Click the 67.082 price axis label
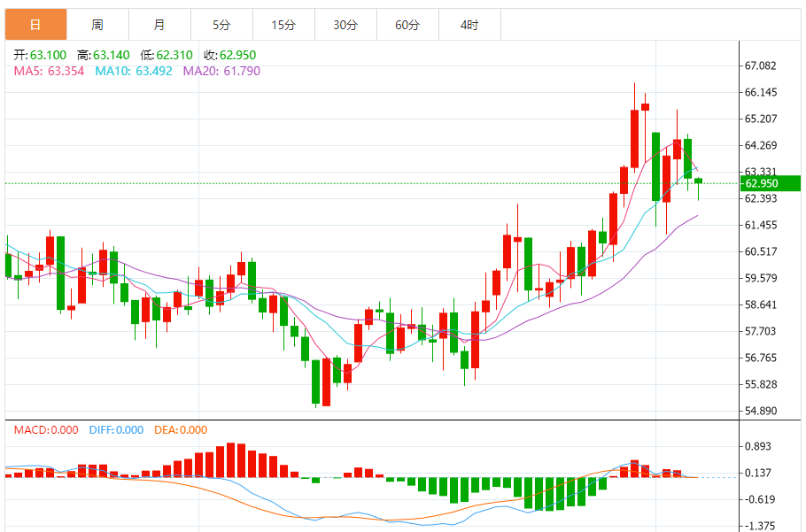Screen dimensions: 806x532 [761, 66]
